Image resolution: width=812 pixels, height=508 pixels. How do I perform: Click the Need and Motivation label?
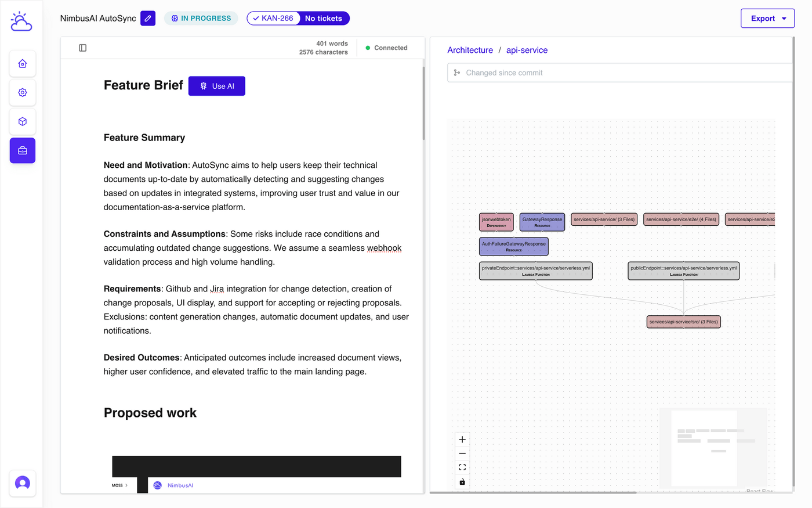tap(146, 165)
